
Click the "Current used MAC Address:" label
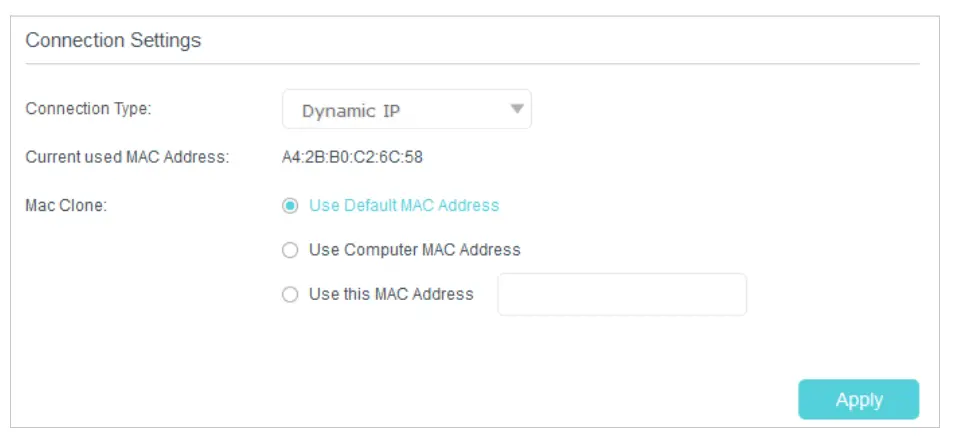[x=127, y=156]
